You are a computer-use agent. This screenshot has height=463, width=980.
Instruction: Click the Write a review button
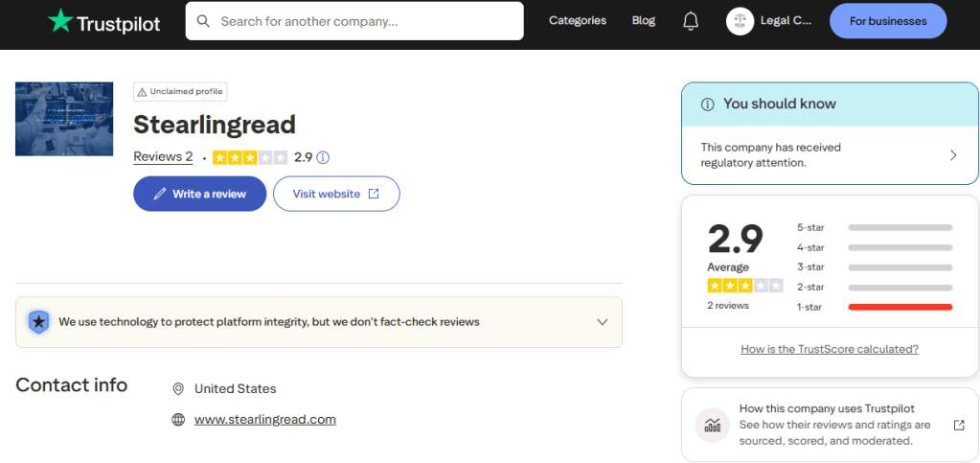(199, 194)
